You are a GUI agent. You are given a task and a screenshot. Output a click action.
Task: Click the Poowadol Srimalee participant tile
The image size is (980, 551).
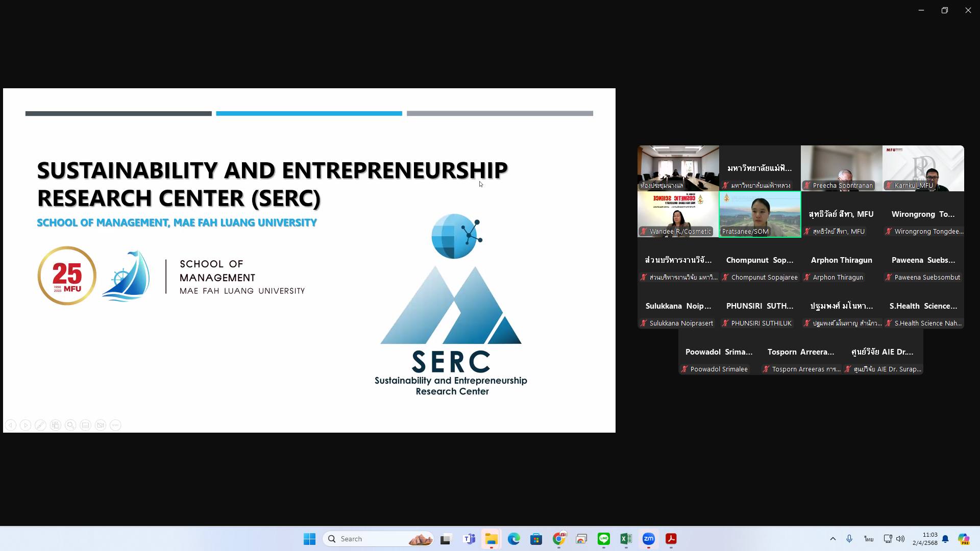tap(719, 352)
